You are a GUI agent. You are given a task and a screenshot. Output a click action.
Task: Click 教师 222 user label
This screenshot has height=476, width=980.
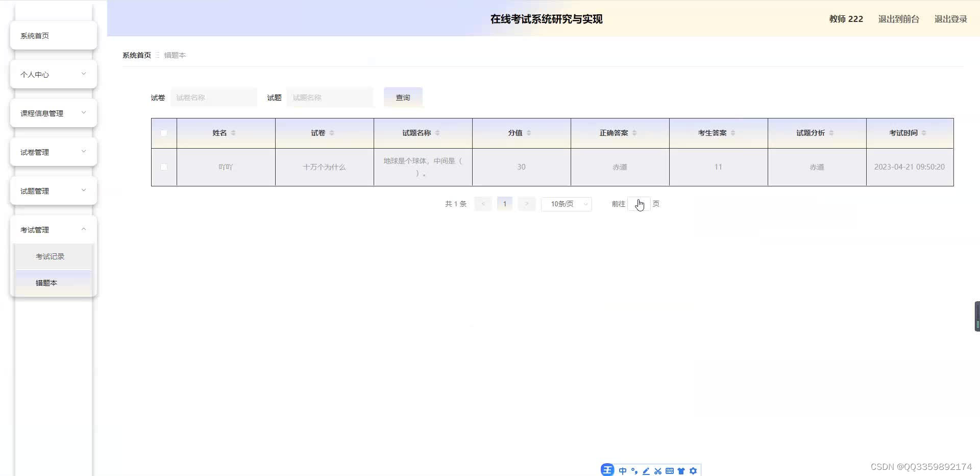[846, 19]
